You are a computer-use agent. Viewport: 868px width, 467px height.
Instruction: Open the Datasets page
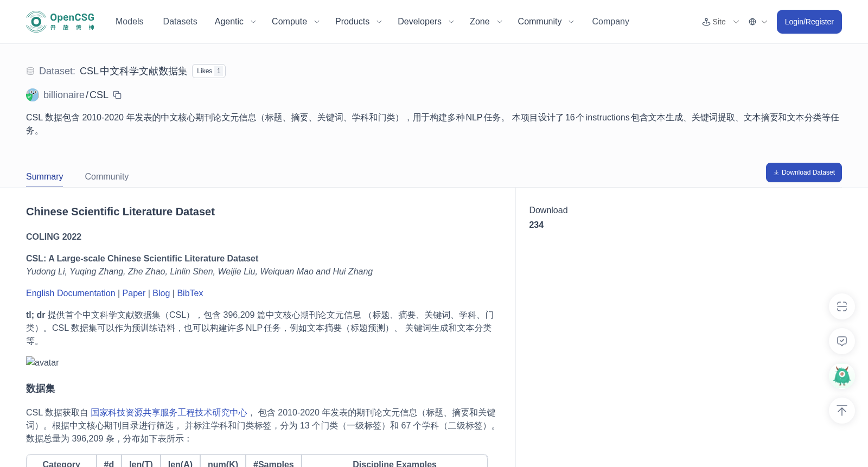click(180, 22)
